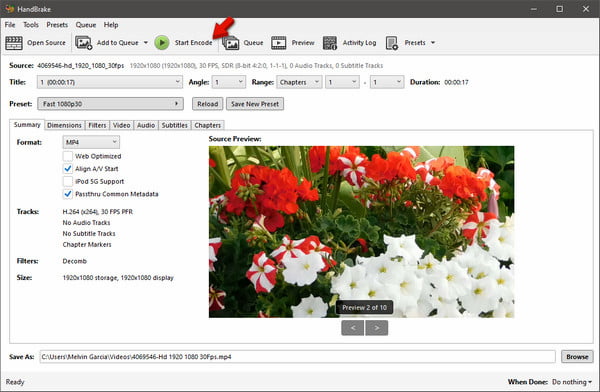Click the Chapter Markers text
Image resolution: width=600 pixels, height=392 pixels.
click(x=87, y=244)
